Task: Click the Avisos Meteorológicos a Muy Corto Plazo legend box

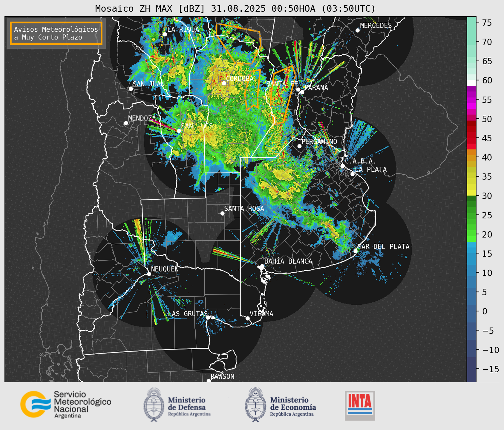Action: 56,33
